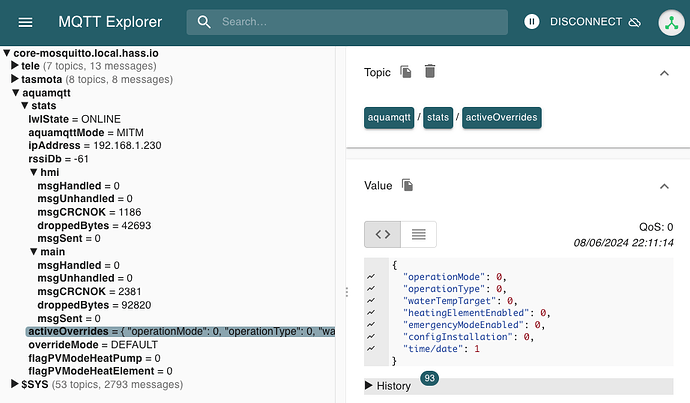Expand the $SYS topic tree
Screen dimensions: 690x403
(x=15, y=384)
